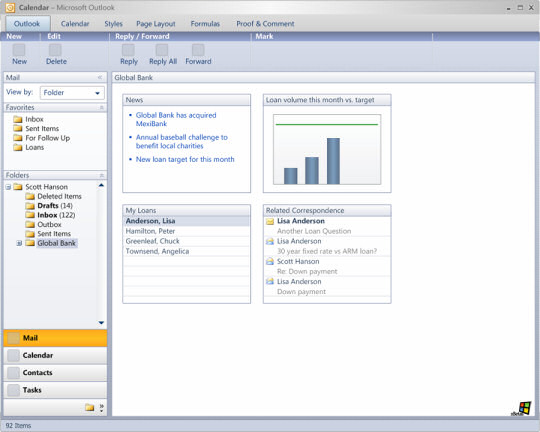Switch to the Styles ribbon tab
This screenshot has width=540, height=432.
tap(114, 24)
